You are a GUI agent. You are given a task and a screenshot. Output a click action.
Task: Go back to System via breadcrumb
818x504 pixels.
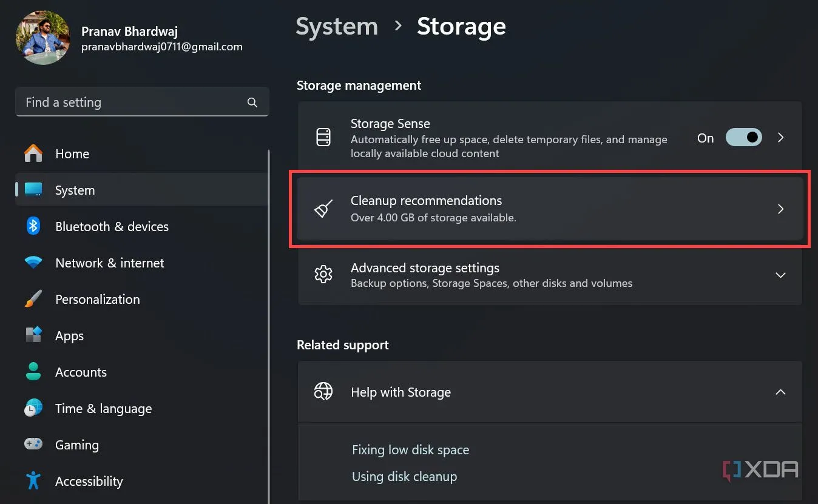point(337,27)
